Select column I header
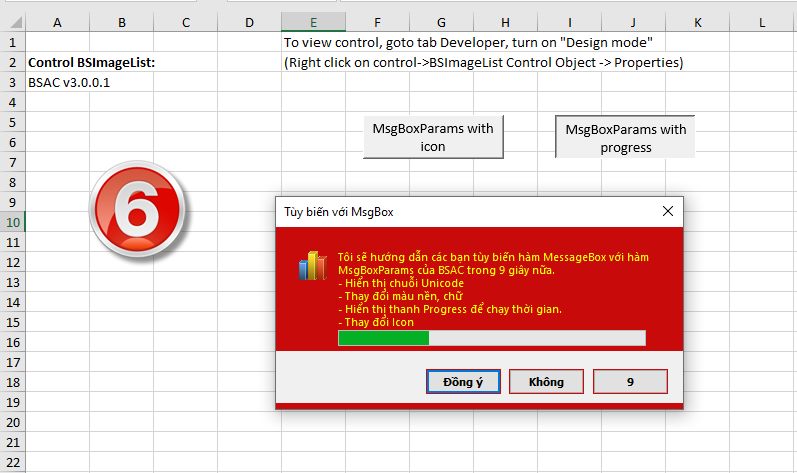797x473 pixels. click(x=569, y=22)
